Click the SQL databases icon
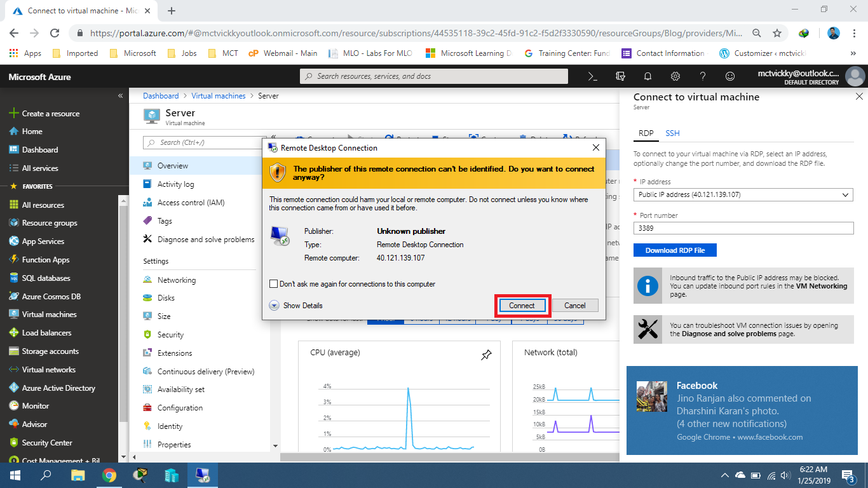868x488 pixels. 14,278
